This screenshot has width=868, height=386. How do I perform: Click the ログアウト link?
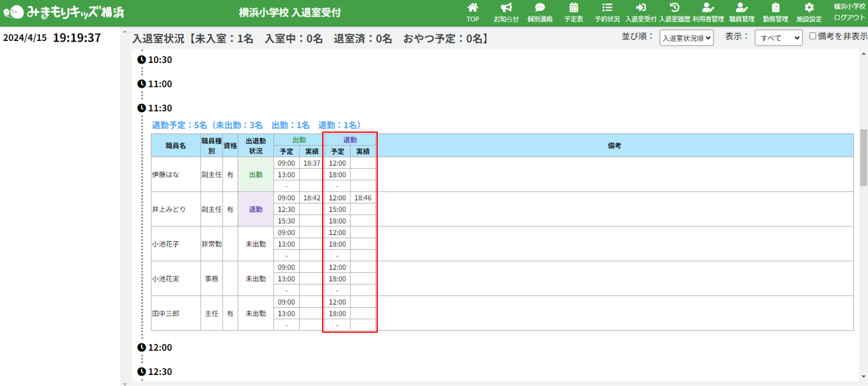849,17
